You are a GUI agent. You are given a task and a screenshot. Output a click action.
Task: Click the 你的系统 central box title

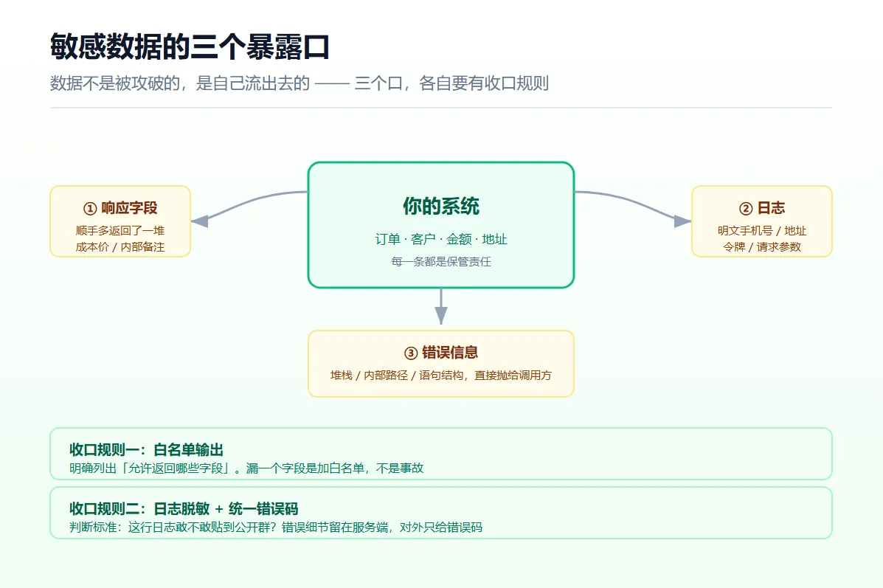click(441, 206)
